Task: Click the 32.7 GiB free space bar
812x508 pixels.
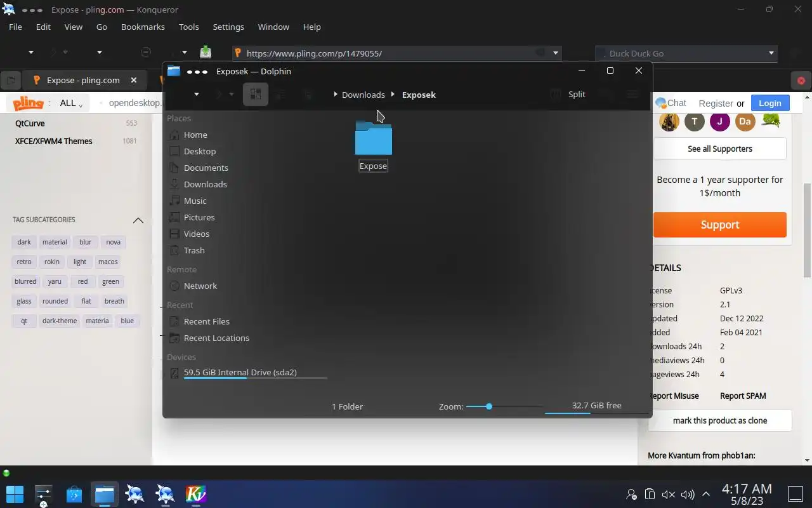Action: [x=596, y=406]
